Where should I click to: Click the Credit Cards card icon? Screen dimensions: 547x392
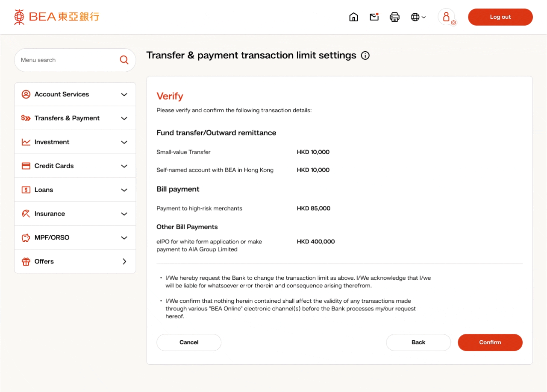tap(26, 166)
